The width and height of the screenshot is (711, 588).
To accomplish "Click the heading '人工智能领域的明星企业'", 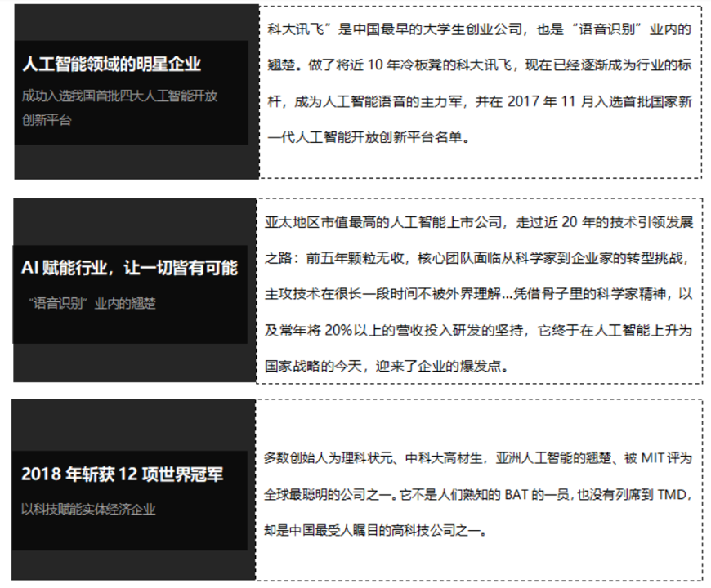I will coord(111,64).
